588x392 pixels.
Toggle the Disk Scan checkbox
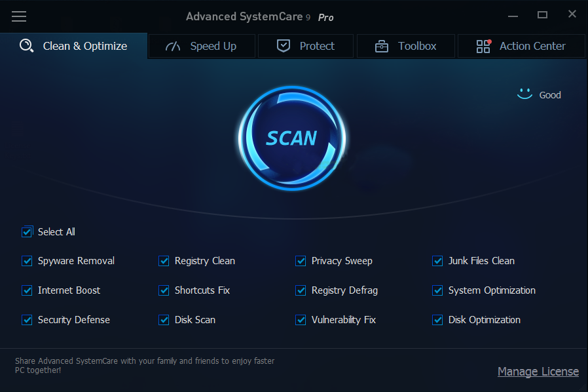coord(164,320)
